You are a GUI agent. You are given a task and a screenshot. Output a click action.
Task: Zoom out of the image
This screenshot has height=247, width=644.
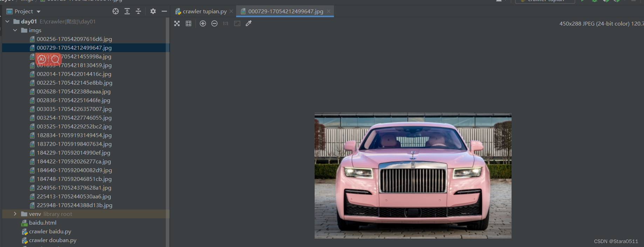(214, 23)
